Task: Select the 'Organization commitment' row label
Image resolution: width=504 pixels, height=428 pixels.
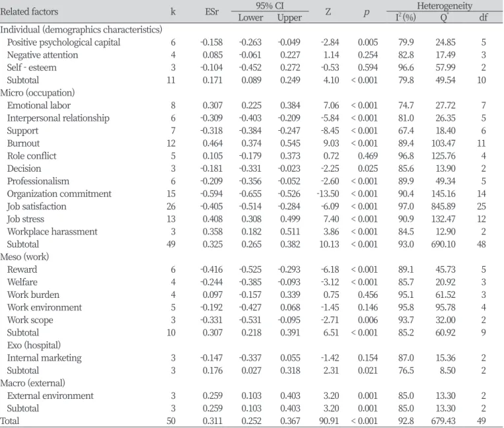Action: click(x=59, y=194)
